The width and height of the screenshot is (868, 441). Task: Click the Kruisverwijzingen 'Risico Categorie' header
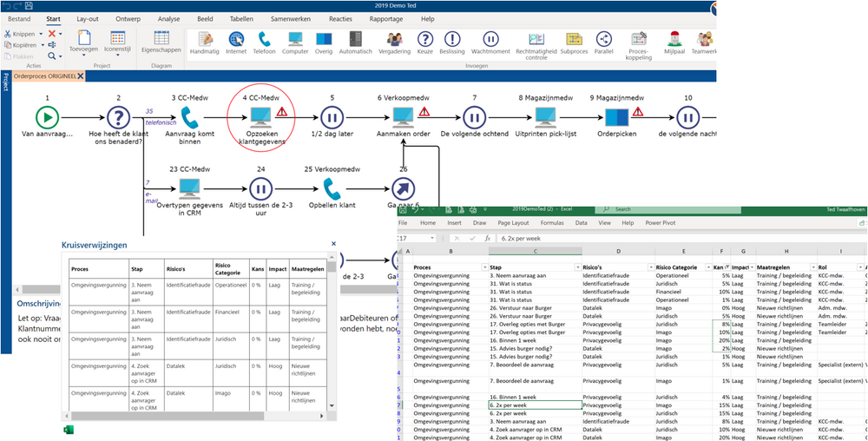(x=230, y=269)
